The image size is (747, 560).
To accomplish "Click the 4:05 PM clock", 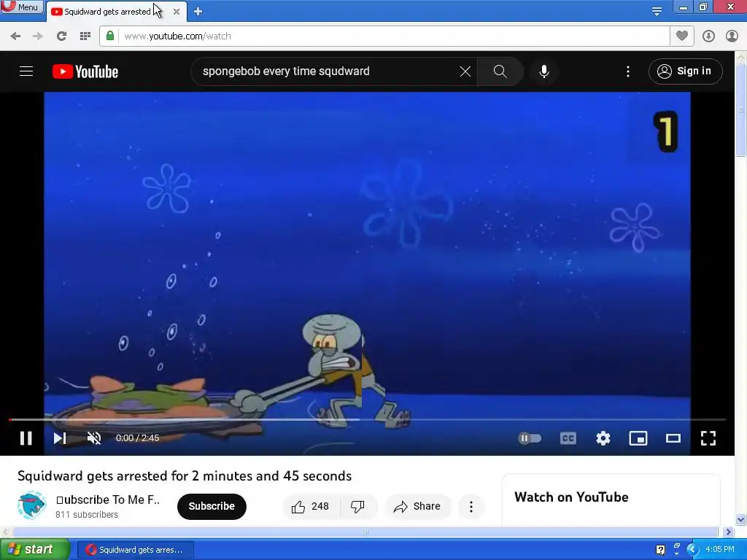I will (x=720, y=550).
